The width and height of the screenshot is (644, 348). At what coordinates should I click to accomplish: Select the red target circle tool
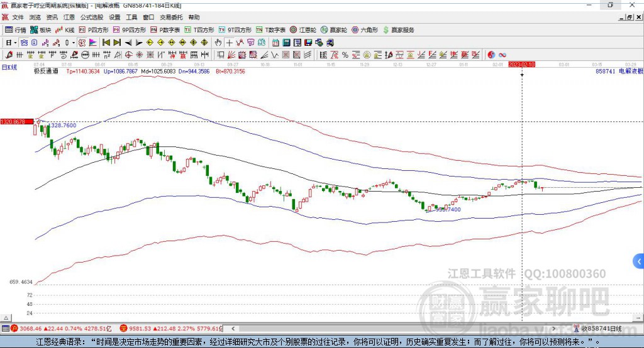click(128, 55)
